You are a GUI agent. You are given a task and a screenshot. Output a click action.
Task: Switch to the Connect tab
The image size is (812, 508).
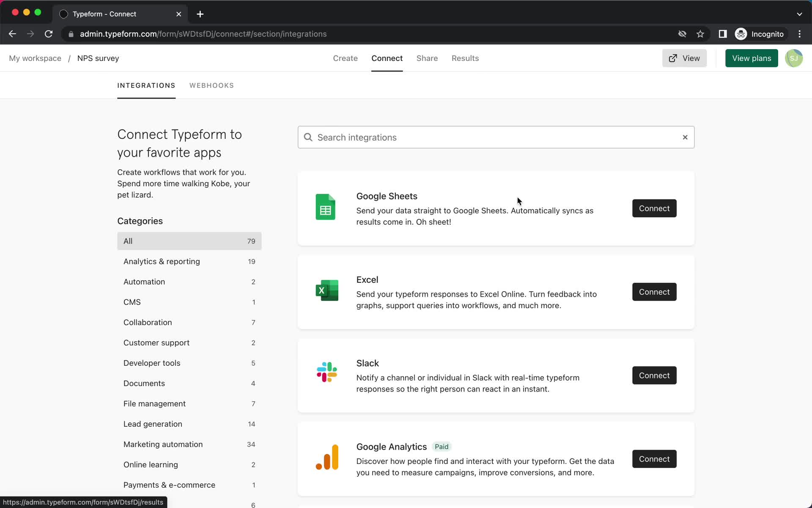point(387,58)
